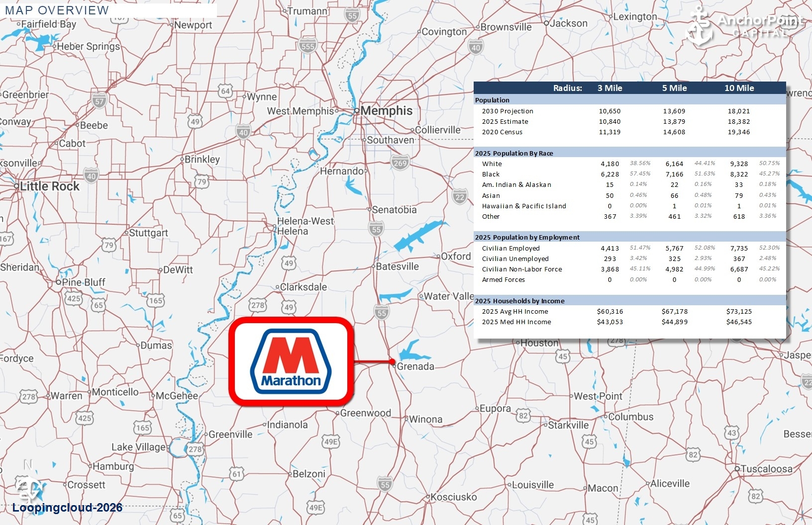The height and width of the screenshot is (525, 812).
Task: Click the Interstate 55 shield near Kosciusko
Action: coord(385,485)
